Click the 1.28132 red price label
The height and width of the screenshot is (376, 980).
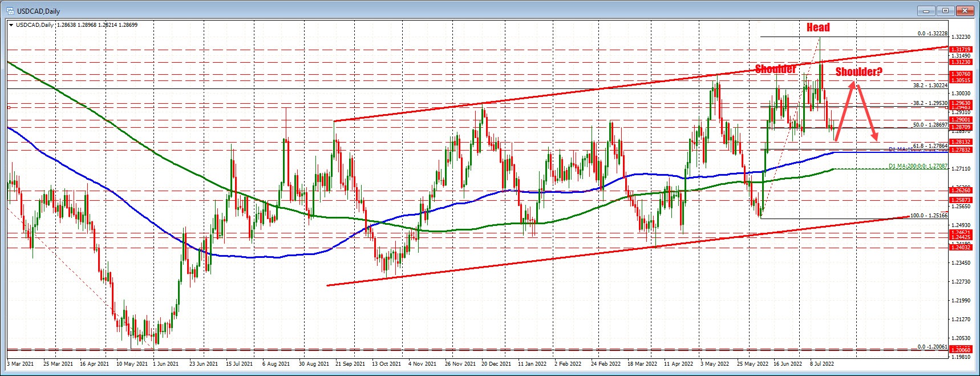coord(960,142)
